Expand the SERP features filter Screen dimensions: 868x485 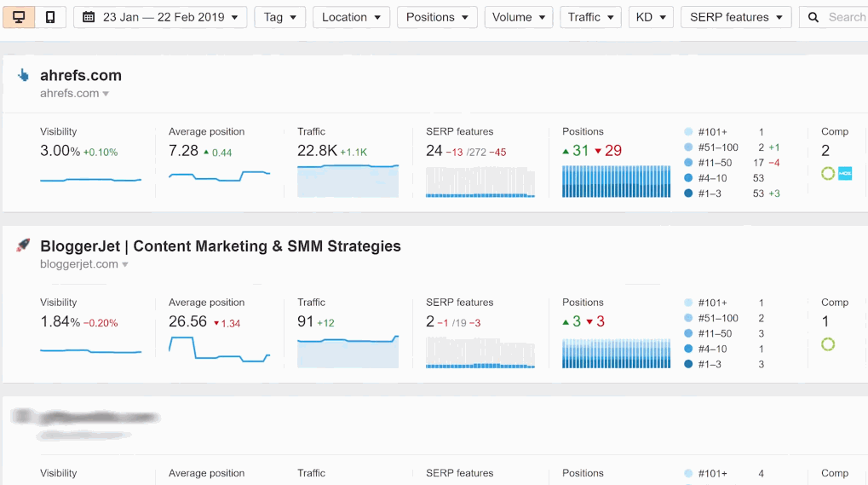pos(735,17)
